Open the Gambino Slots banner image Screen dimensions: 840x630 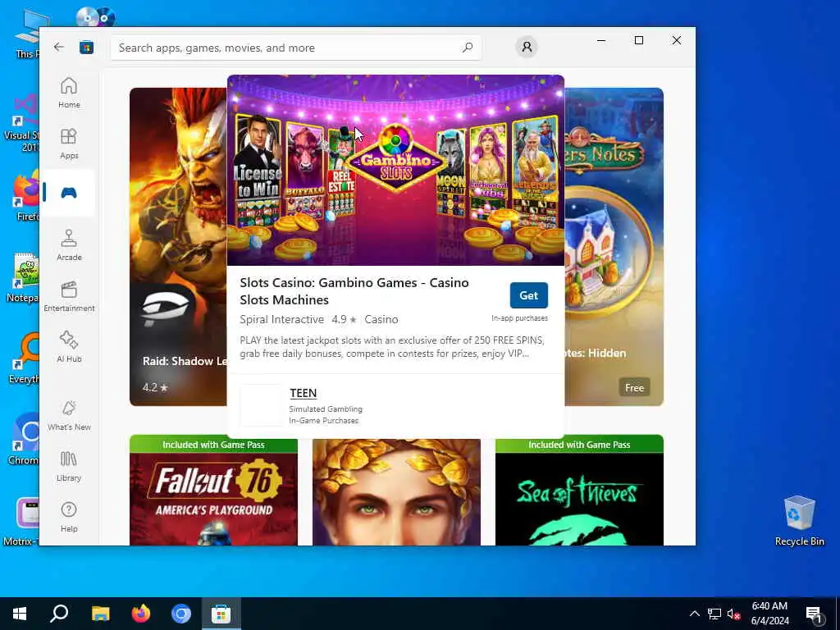395,171
